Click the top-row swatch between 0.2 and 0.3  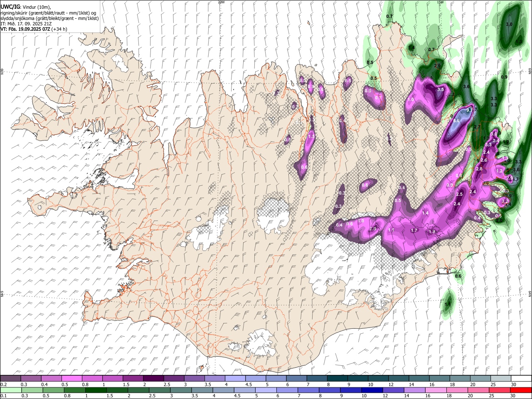(11, 378)
